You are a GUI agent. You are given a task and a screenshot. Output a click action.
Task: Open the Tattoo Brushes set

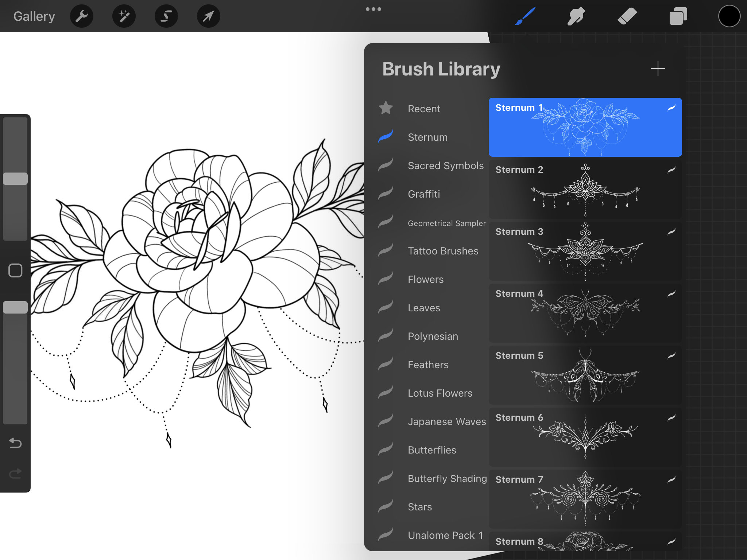click(x=443, y=251)
